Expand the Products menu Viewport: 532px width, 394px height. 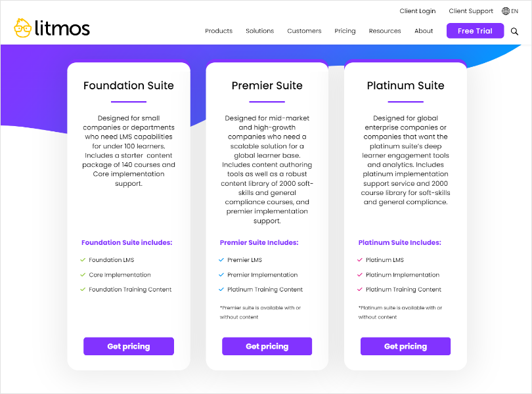point(219,31)
